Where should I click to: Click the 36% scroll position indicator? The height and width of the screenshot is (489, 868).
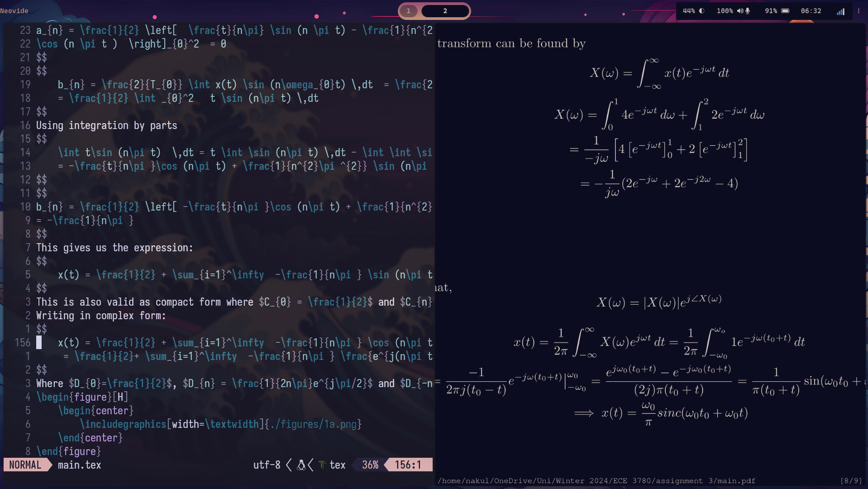point(370,465)
